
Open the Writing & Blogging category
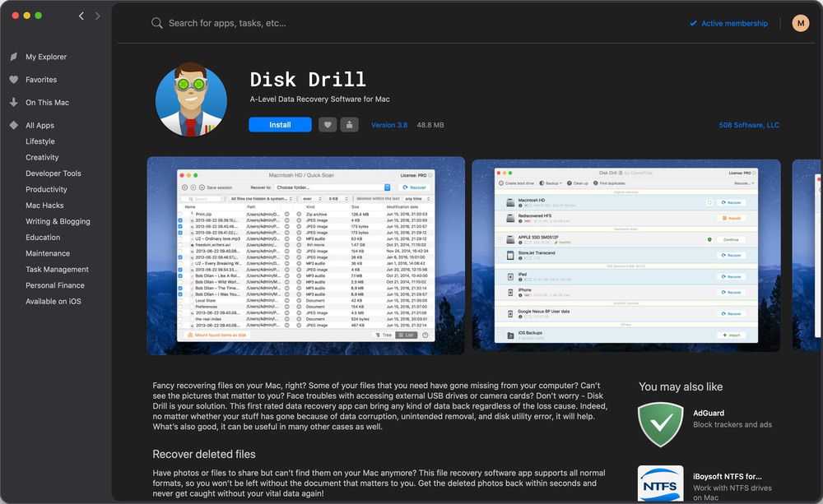[58, 221]
